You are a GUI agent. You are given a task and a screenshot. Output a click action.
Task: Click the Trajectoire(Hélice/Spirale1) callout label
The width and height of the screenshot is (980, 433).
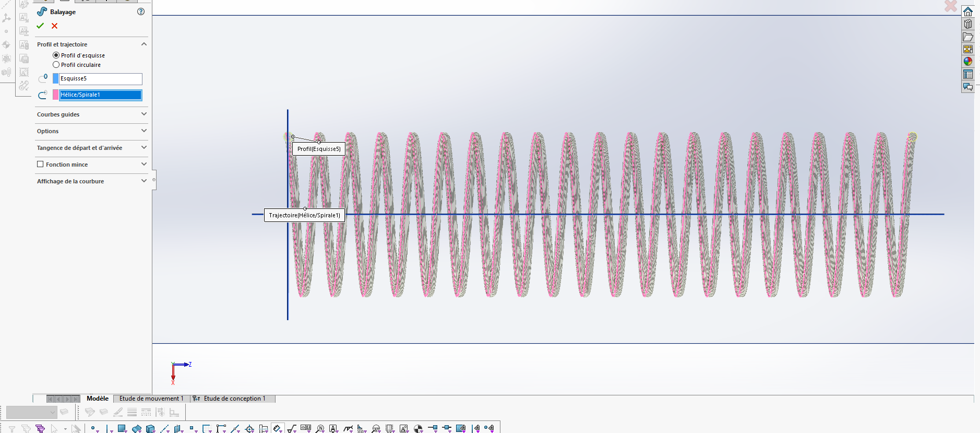pyautogui.click(x=304, y=215)
